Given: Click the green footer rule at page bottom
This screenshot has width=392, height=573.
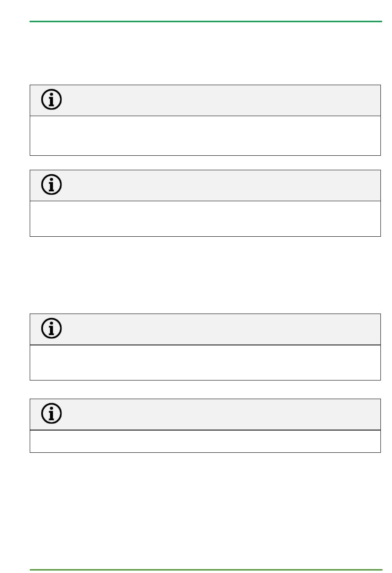Looking at the screenshot, I should click(x=206, y=570).
